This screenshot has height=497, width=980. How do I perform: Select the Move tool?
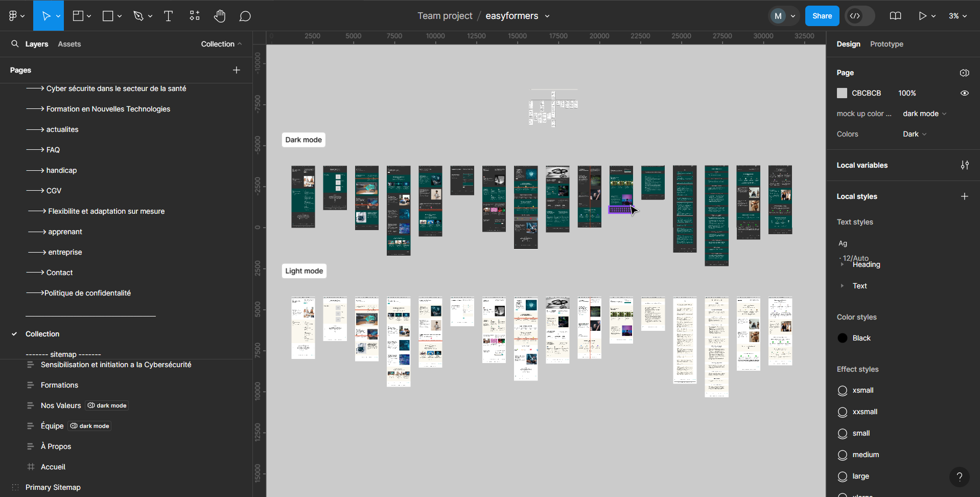[46, 16]
